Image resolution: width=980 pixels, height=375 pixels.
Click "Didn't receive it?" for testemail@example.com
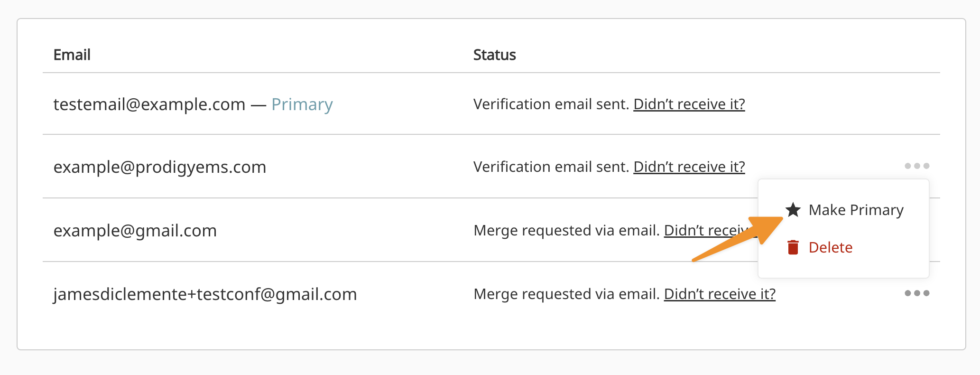pyautogui.click(x=689, y=104)
